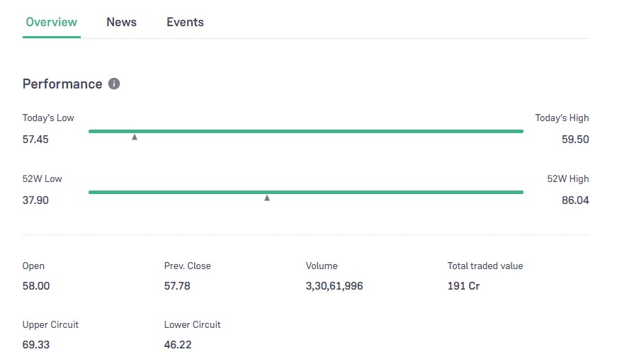Viewport: 622px width, 364px height.
Task: Click Today's Low value 57.45
Action: (x=35, y=140)
